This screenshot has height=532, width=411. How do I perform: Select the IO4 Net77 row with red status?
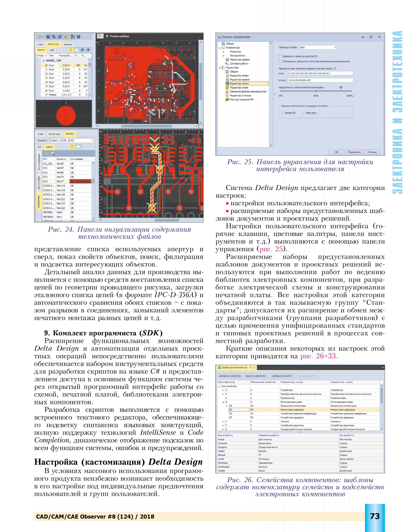click(67, 181)
